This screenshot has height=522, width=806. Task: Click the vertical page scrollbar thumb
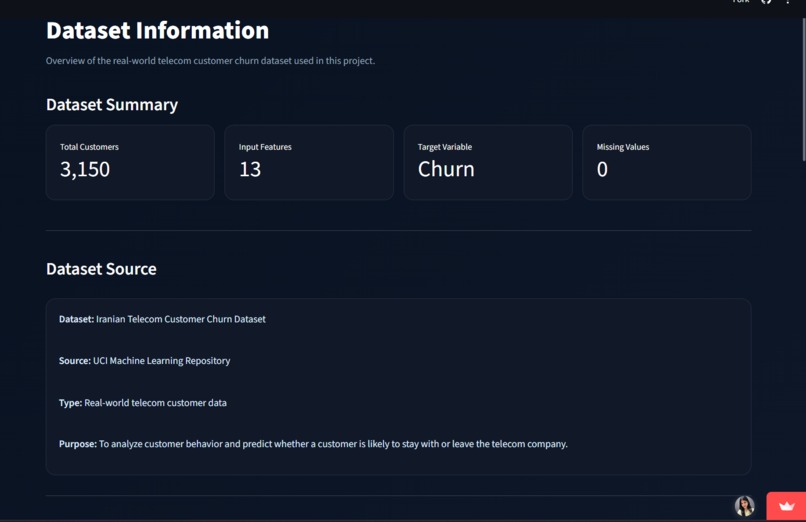coord(803,90)
